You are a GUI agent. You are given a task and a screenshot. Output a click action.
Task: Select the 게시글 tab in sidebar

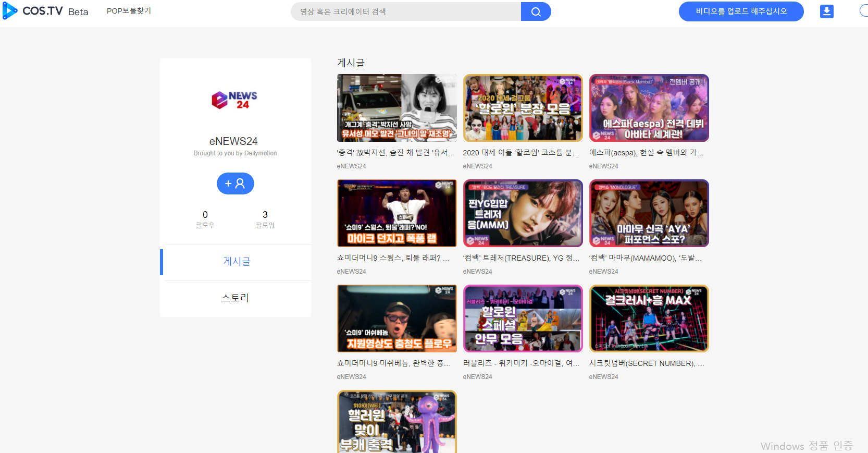(x=237, y=262)
